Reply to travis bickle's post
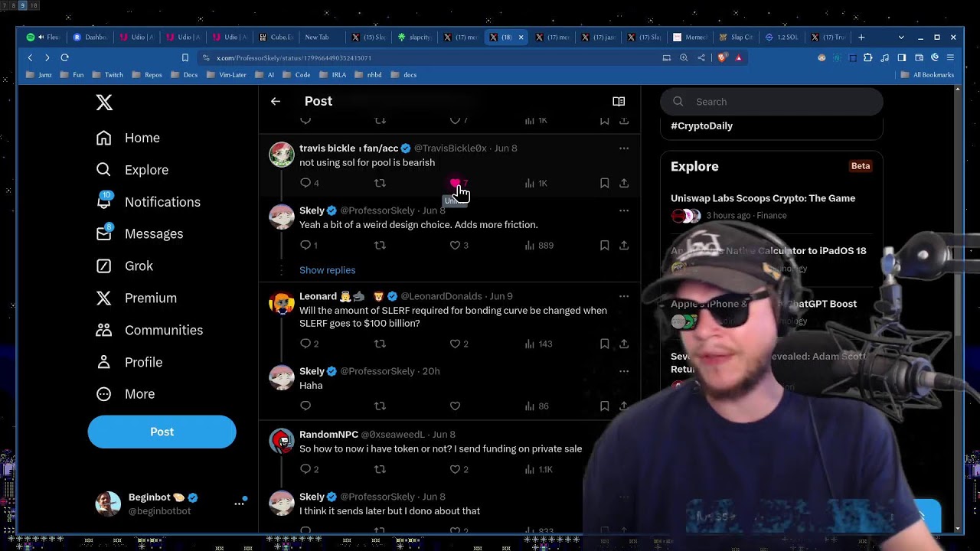The image size is (980, 551). [x=305, y=183]
